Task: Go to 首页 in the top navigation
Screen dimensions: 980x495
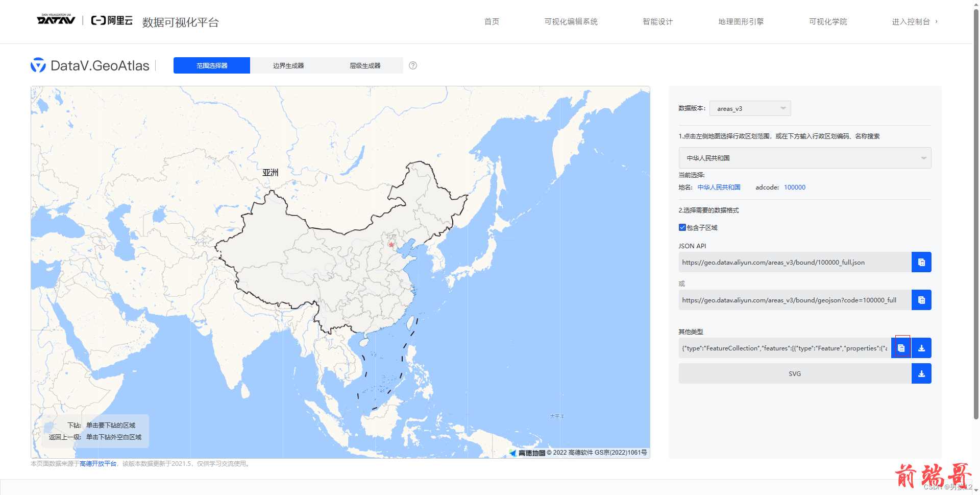Action: (x=492, y=21)
